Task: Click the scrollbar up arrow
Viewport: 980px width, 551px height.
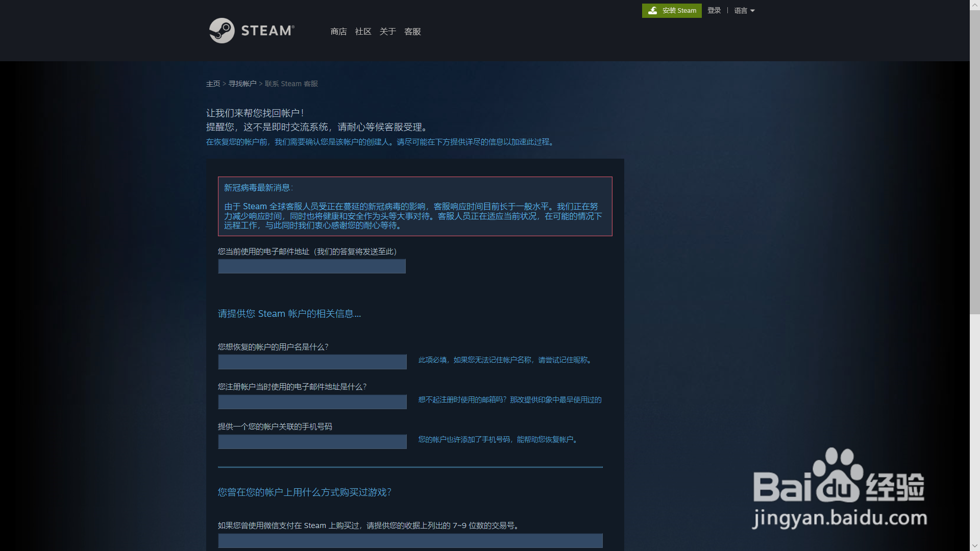Action: coord(975,5)
